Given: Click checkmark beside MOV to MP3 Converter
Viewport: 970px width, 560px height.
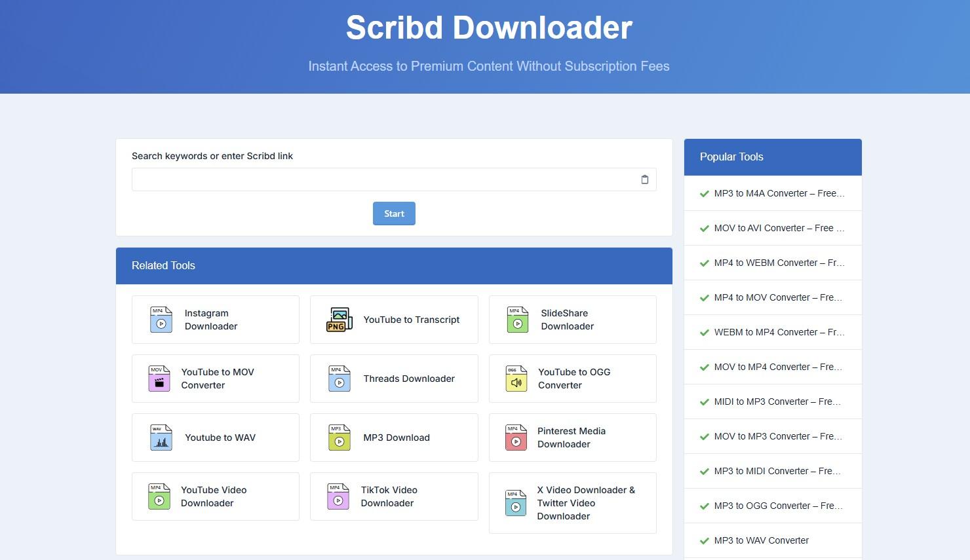Looking at the screenshot, I should pos(705,437).
